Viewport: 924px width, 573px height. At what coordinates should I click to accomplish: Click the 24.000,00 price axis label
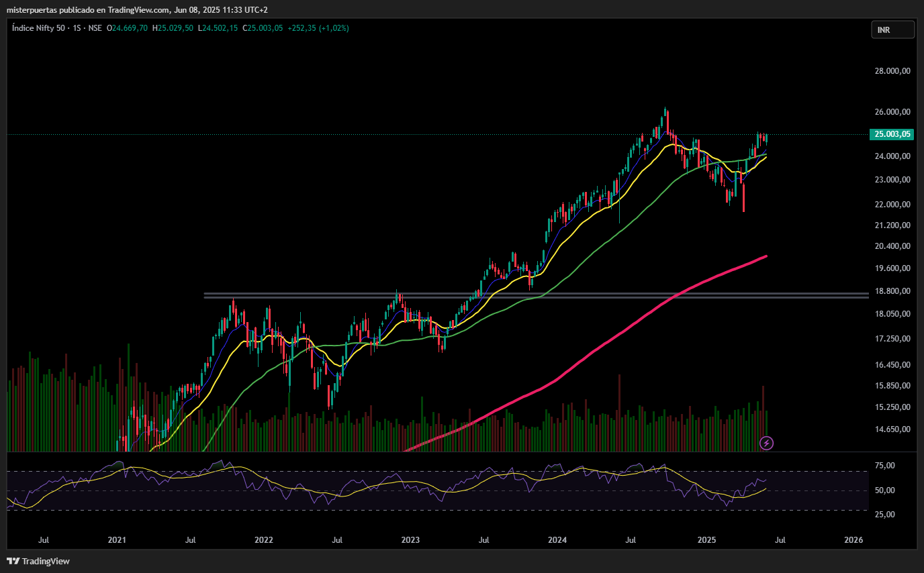pyautogui.click(x=893, y=156)
